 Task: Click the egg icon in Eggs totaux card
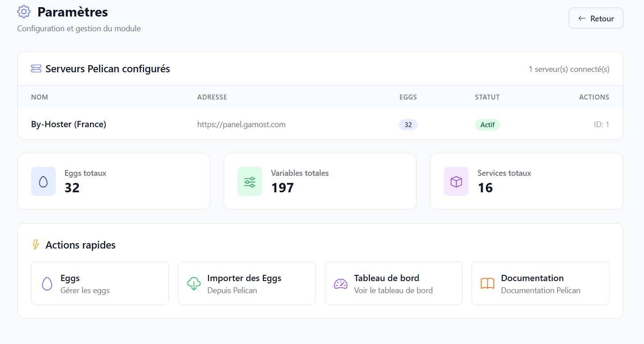pyautogui.click(x=43, y=182)
